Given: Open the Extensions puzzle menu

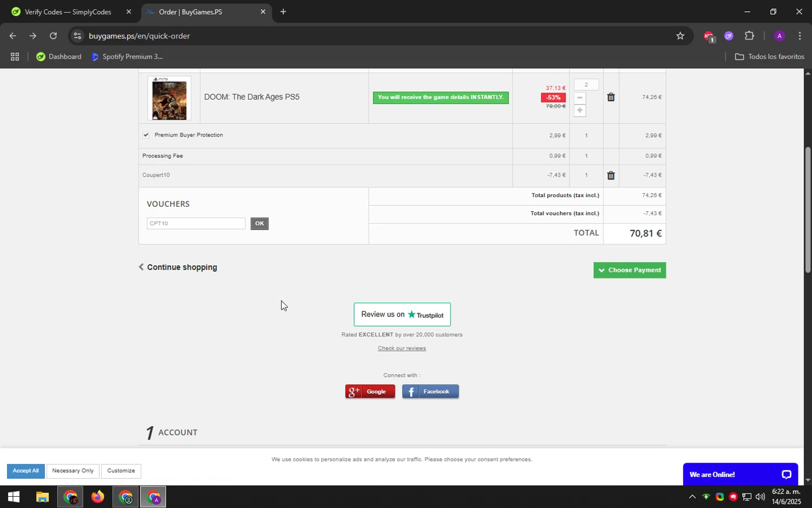Looking at the screenshot, I should click(749, 36).
